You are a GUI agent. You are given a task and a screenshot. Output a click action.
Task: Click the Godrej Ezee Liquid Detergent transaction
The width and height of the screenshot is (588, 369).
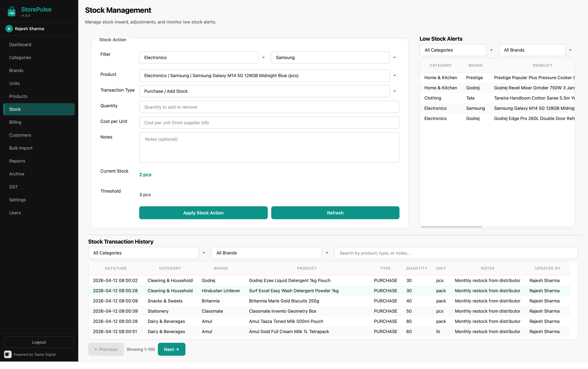point(329,280)
